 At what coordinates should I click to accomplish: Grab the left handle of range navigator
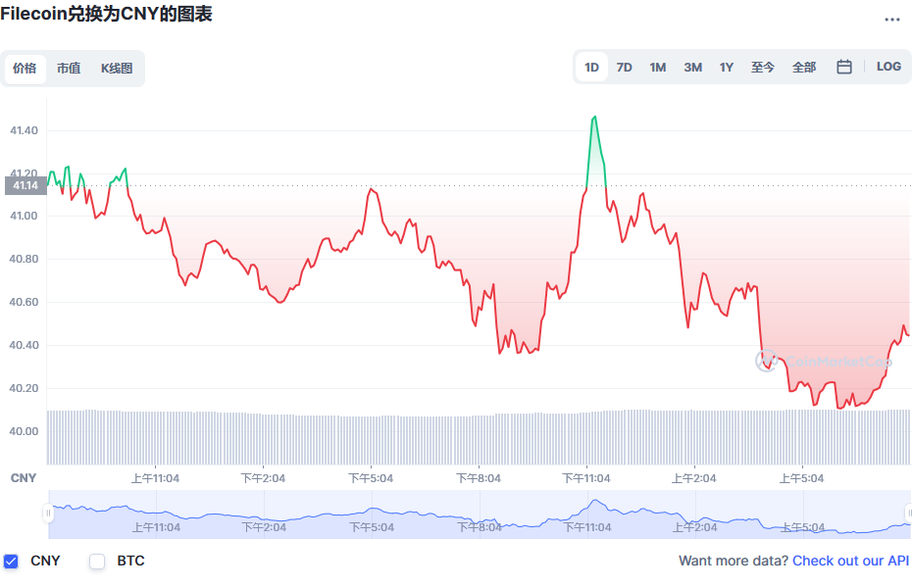click(48, 514)
